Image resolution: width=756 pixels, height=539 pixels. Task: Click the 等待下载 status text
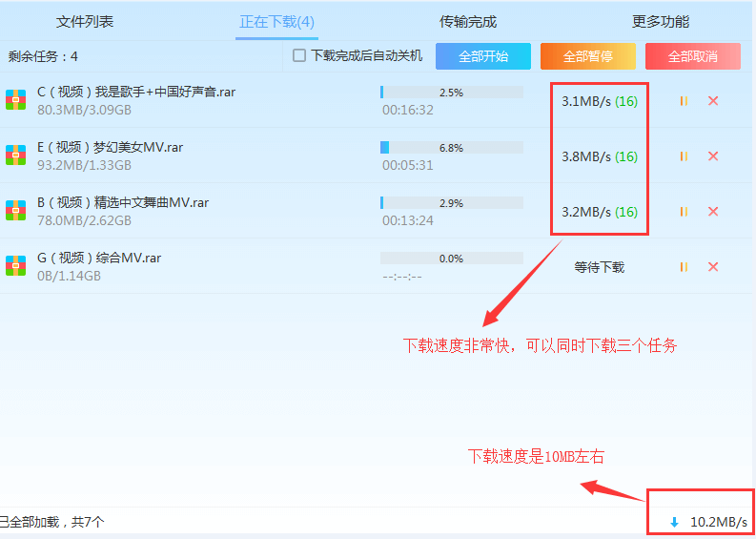click(600, 267)
